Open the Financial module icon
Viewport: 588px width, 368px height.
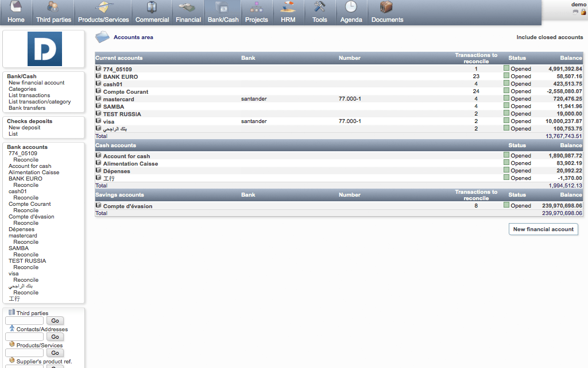pyautogui.click(x=188, y=7)
